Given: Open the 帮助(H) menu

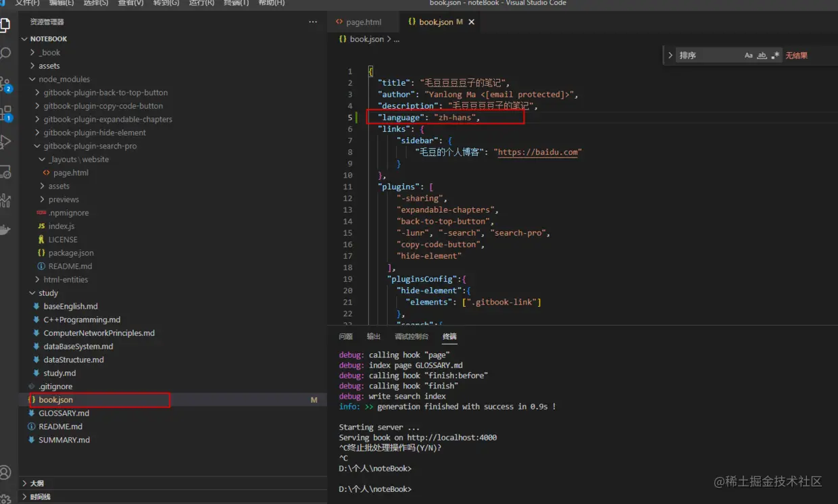Looking at the screenshot, I should click(272, 3).
